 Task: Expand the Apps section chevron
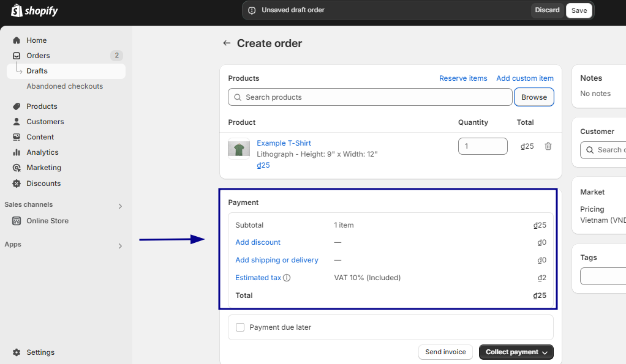click(120, 246)
